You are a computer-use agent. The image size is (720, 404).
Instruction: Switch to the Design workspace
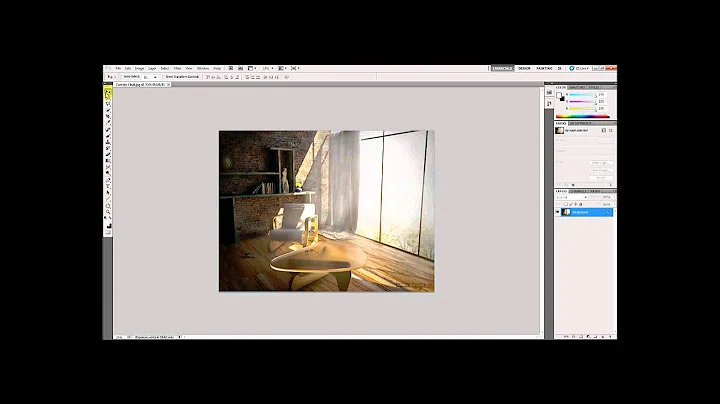click(524, 68)
